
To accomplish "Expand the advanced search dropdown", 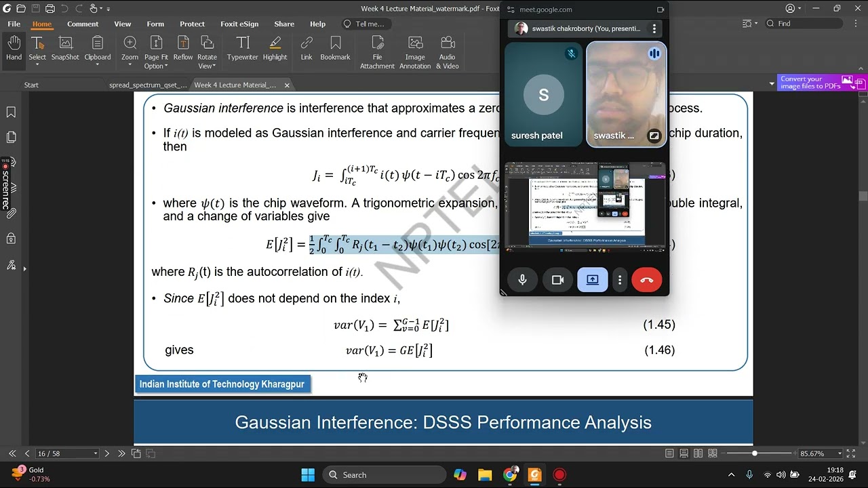I will [750, 24].
